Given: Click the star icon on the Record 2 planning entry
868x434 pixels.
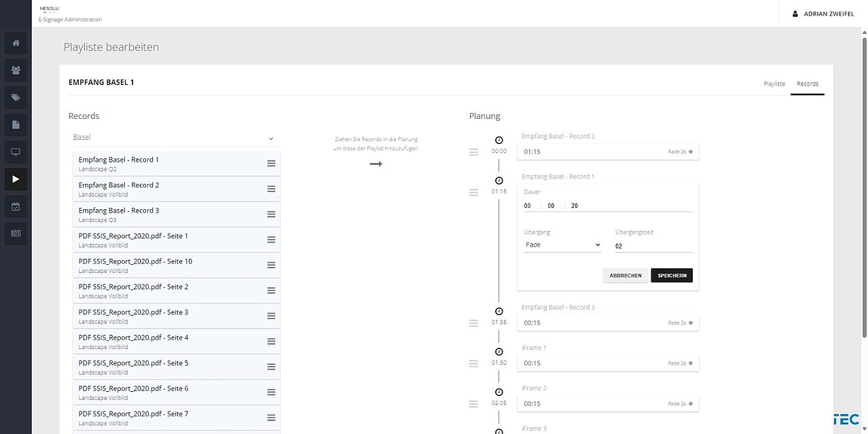Looking at the screenshot, I should coord(691,152).
